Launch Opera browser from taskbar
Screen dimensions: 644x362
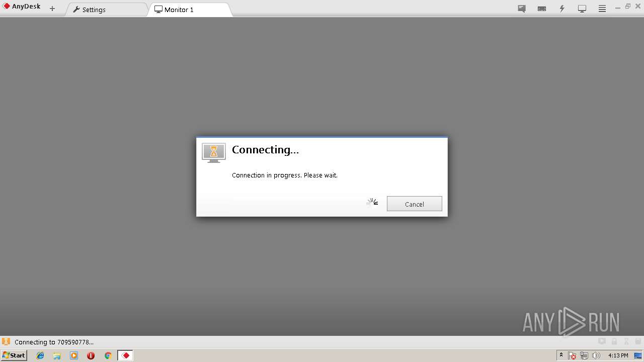coord(91,355)
